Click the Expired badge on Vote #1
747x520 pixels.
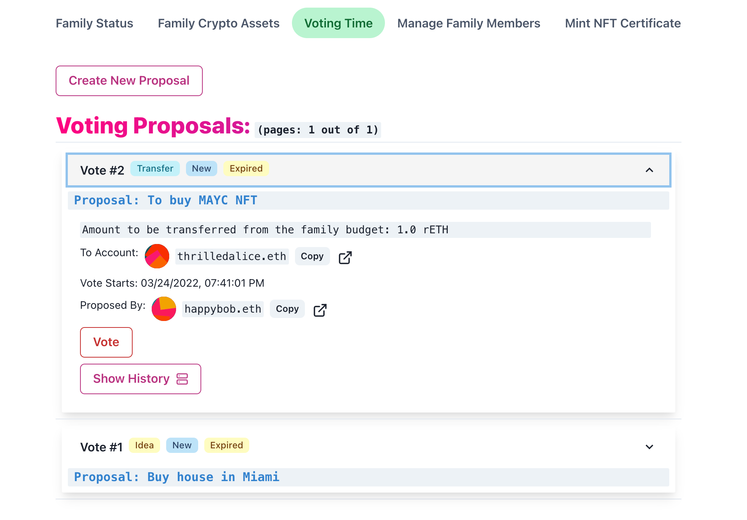tap(227, 445)
